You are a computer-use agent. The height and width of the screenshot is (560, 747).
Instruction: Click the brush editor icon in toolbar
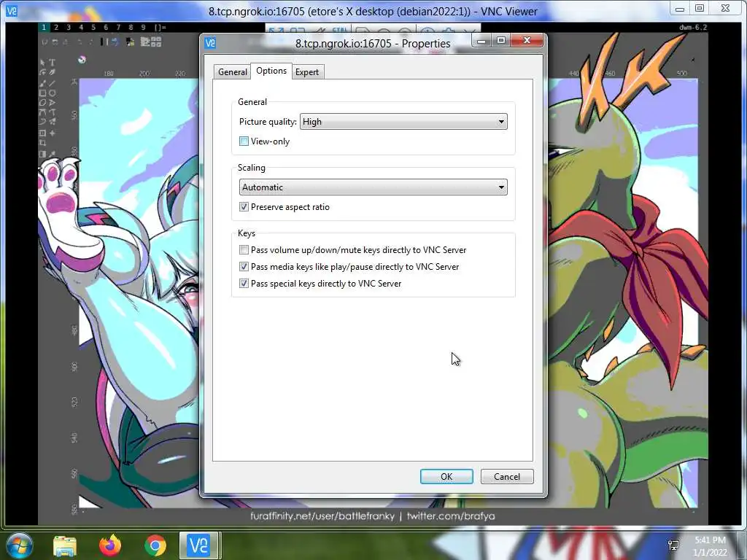(145, 42)
